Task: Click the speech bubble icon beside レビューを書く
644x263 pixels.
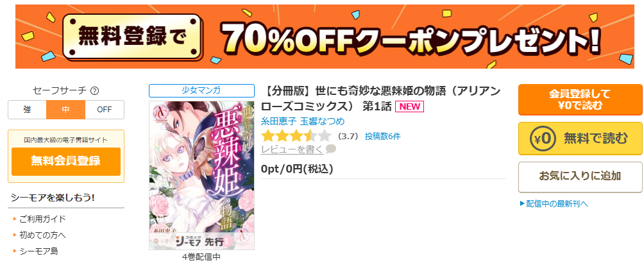Action: point(330,149)
